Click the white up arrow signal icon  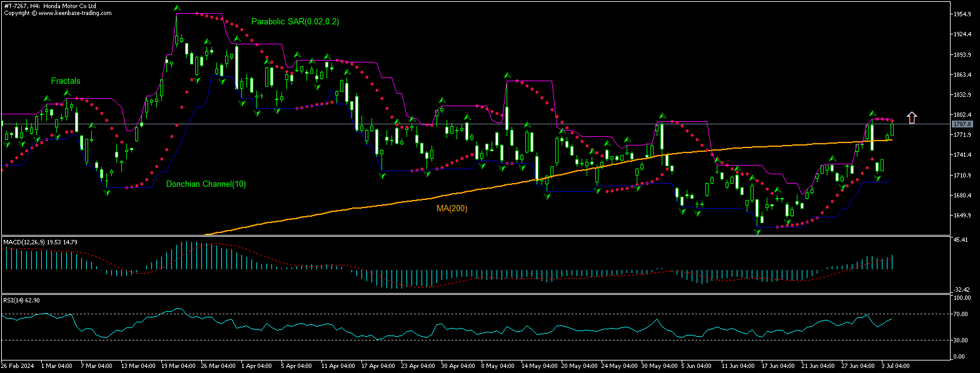[912, 117]
